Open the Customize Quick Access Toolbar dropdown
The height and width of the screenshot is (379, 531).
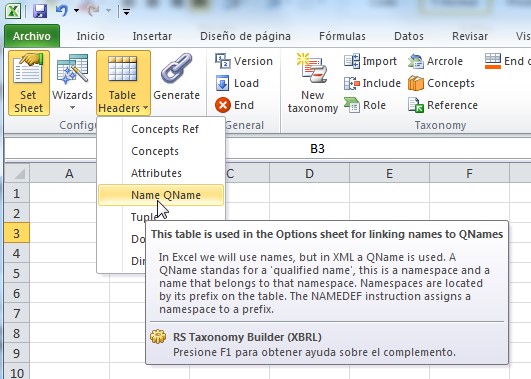click(x=126, y=12)
